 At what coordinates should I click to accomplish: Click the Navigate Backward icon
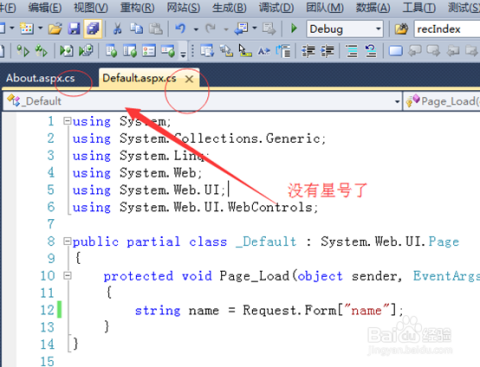241,29
